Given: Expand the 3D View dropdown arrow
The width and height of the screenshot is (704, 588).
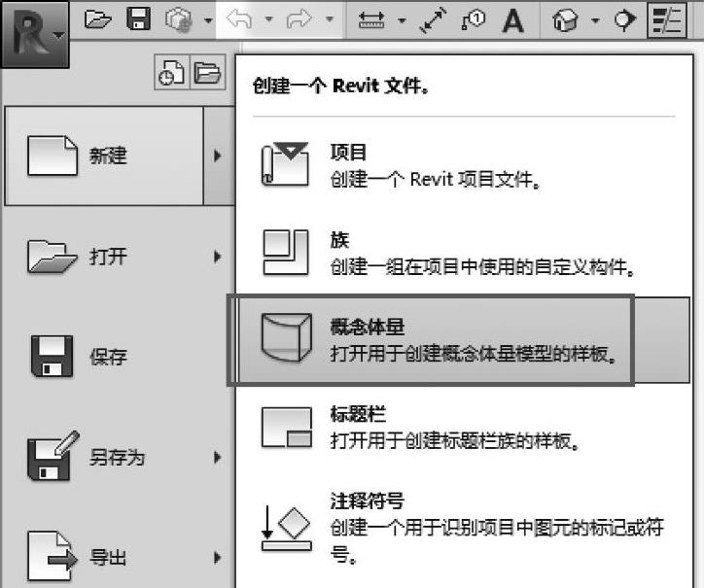Looking at the screenshot, I should click(x=595, y=20).
